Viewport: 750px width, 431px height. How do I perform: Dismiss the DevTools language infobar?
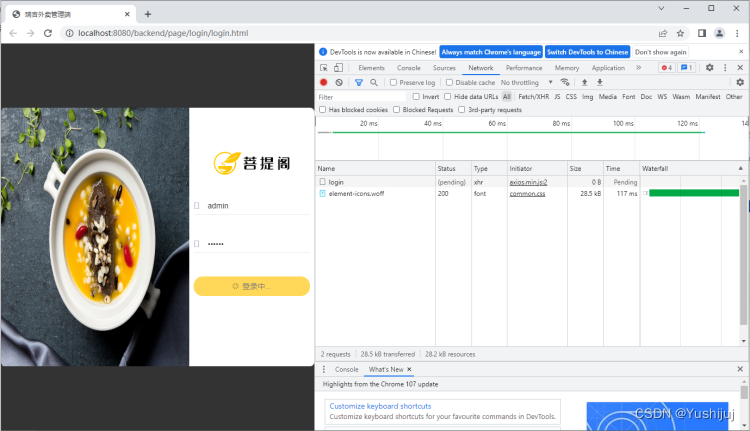coord(741,52)
